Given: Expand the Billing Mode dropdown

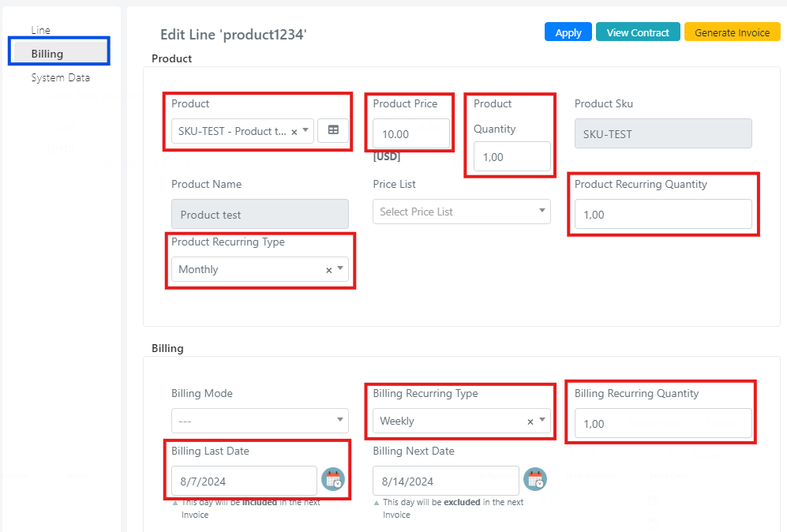Looking at the screenshot, I should [x=260, y=421].
